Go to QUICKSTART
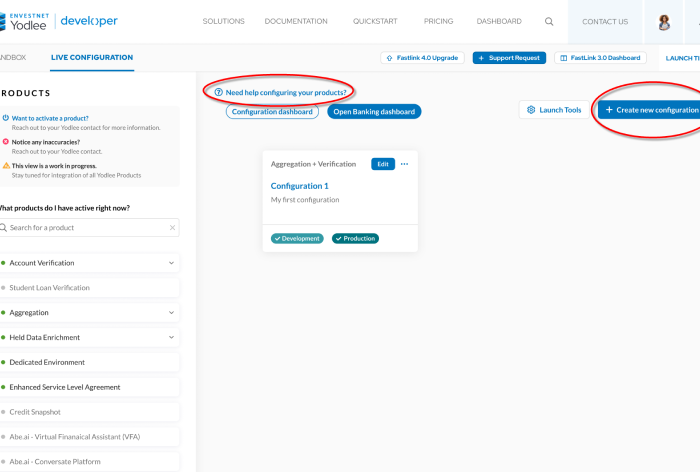 pyautogui.click(x=375, y=21)
